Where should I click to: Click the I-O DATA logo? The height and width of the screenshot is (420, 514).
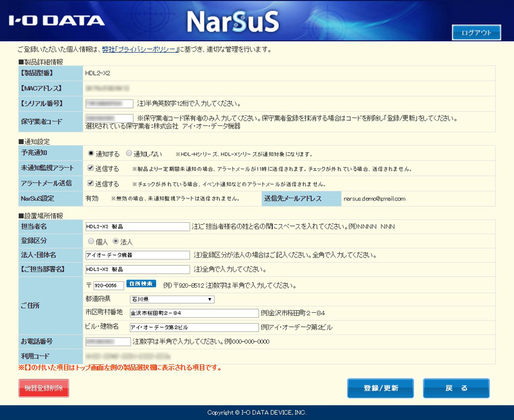[57, 21]
